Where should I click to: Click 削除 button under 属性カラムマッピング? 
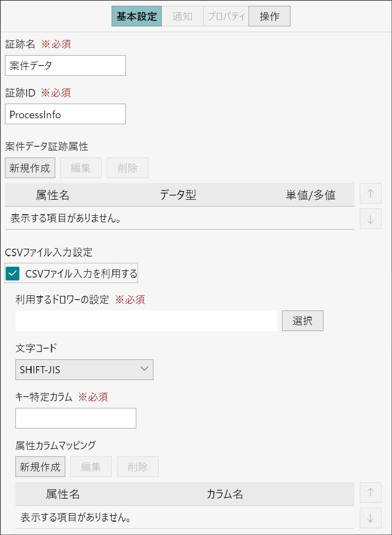(138, 467)
